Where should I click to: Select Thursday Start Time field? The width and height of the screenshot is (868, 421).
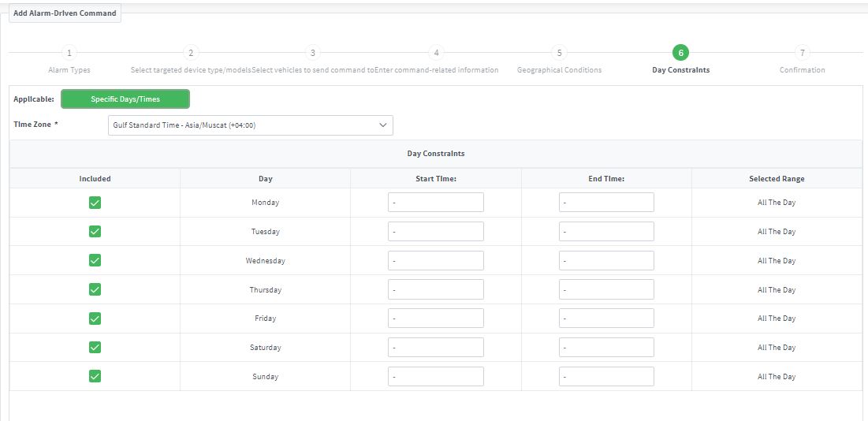[436, 289]
